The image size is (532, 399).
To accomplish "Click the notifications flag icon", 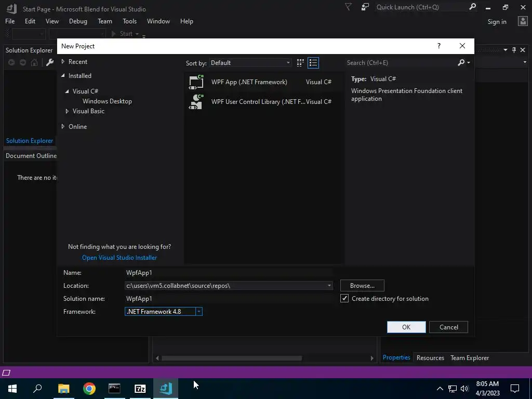I will pyautogui.click(x=348, y=7).
